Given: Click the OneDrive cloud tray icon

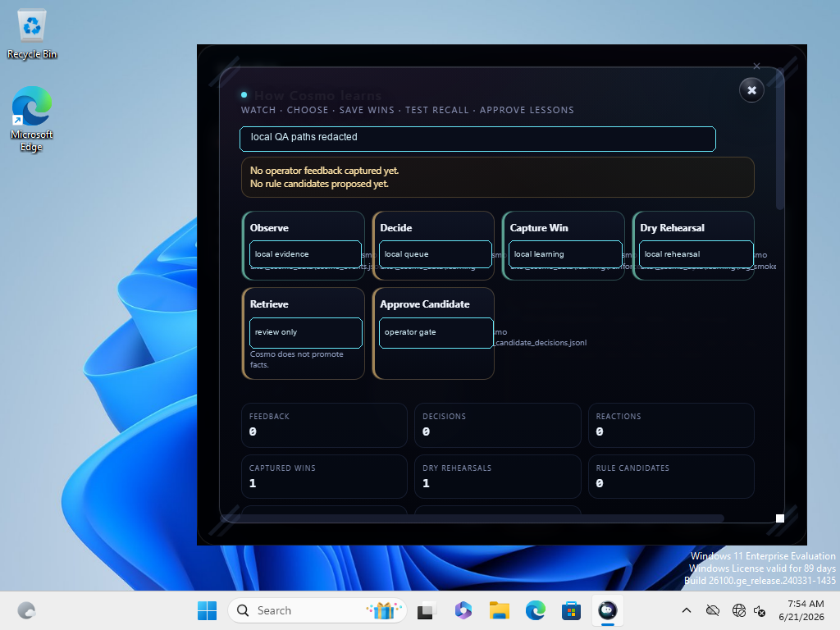Looking at the screenshot, I should (x=713, y=610).
